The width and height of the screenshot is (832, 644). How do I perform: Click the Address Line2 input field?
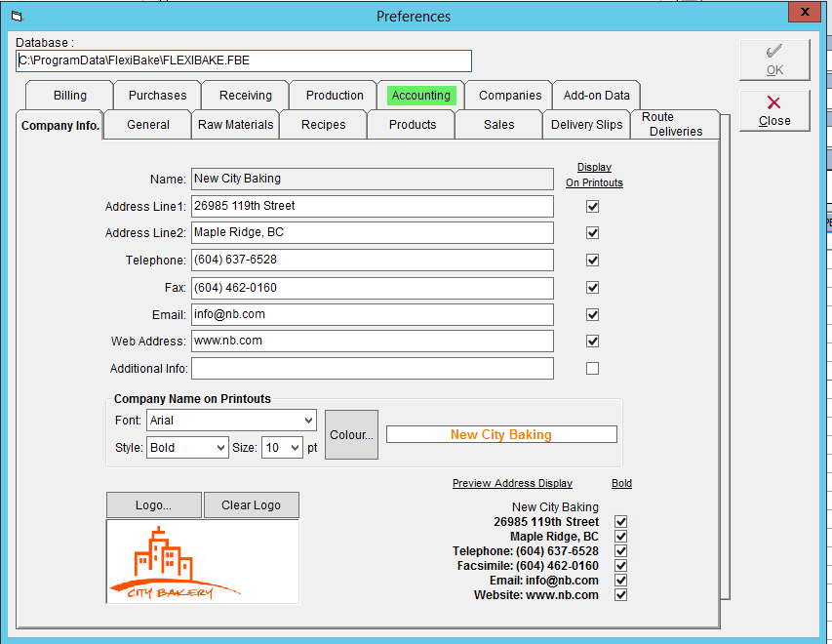tap(373, 232)
